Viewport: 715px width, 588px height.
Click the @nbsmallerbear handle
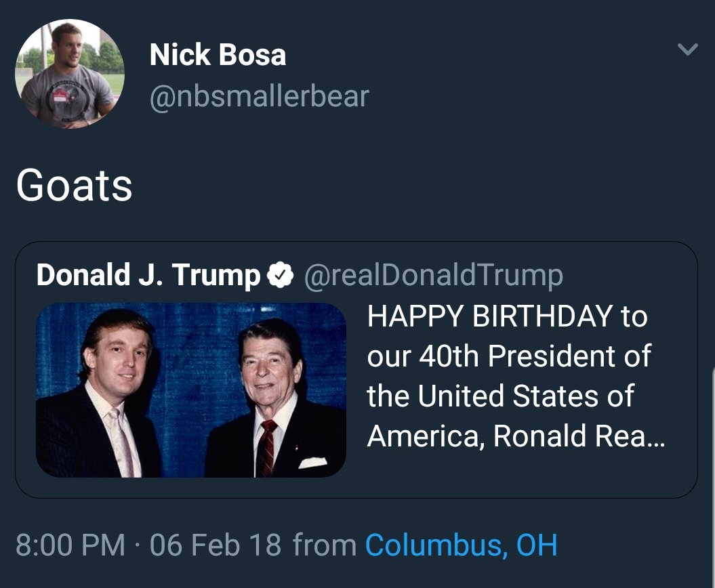(260, 96)
